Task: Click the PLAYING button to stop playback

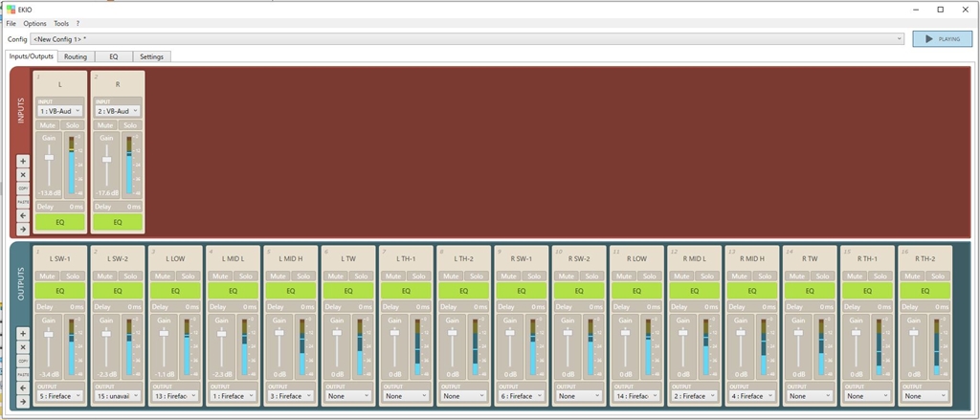Action: (943, 39)
